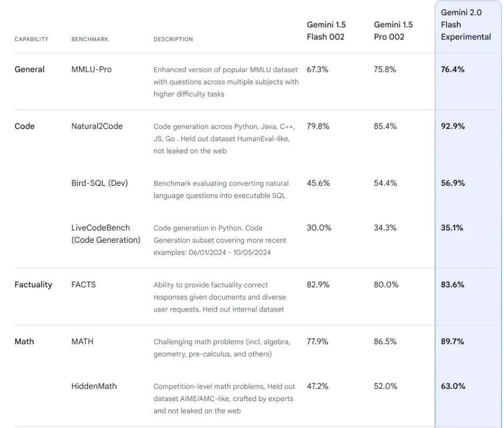
Task: Select the 82.9% FACTS score
Action: pos(318,285)
